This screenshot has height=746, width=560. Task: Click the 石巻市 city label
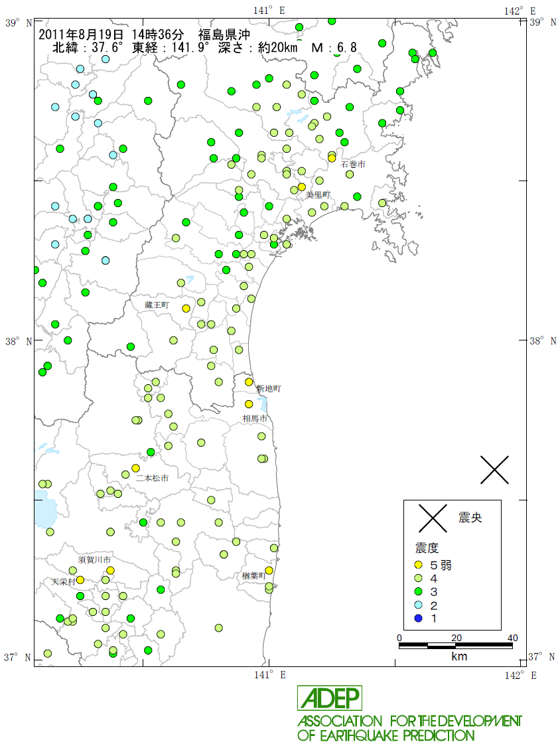click(353, 164)
